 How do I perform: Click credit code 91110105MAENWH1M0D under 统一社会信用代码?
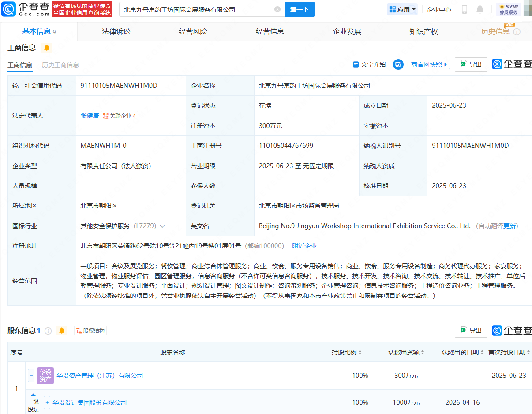pyautogui.click(x=119, y=86)
